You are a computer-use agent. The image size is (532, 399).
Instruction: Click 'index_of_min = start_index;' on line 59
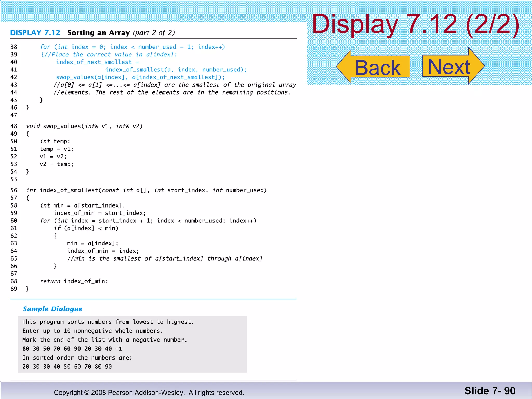(x=100, y=213)
